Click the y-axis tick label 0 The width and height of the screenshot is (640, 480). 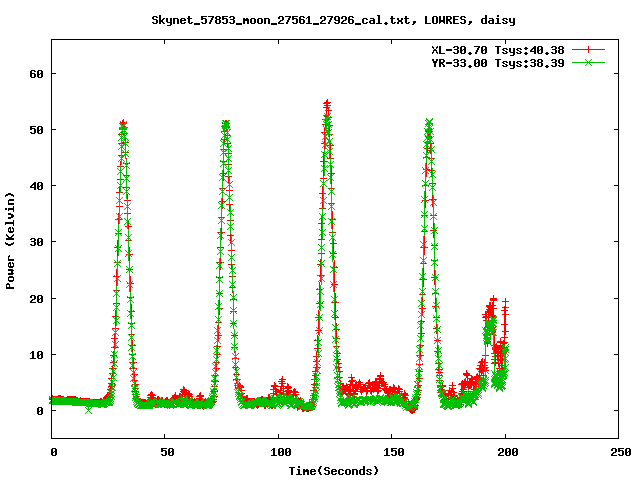[40, 411]
